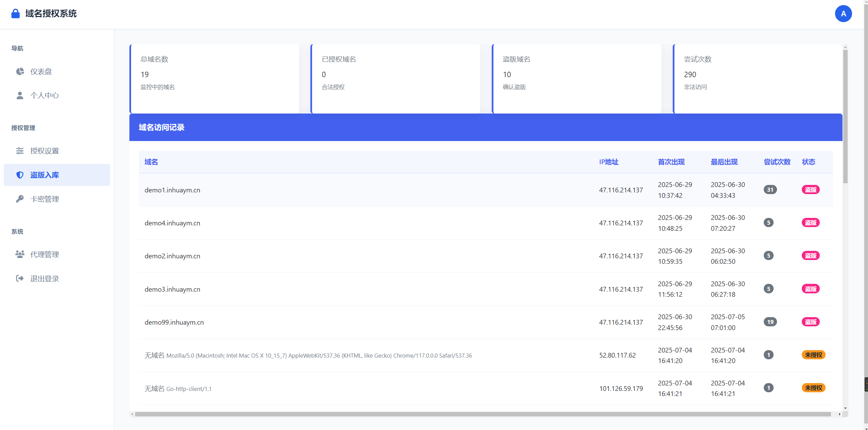Image resolution: width=868 pixels, height=430 pixels.
Task: Click the key icon for 卡密管理
Action: [x=20, y=199]
